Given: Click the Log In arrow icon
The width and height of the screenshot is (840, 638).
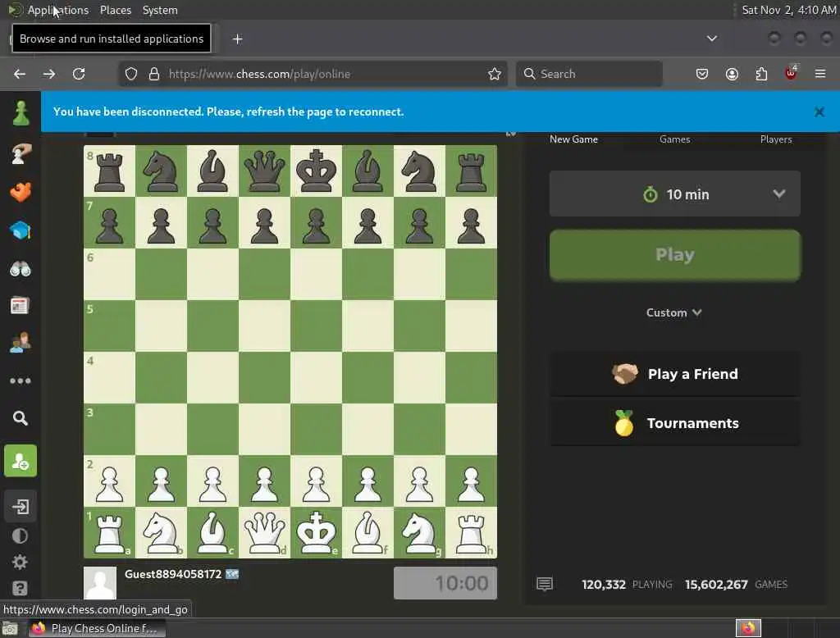Looking at the screenshot, I should 21,506.
